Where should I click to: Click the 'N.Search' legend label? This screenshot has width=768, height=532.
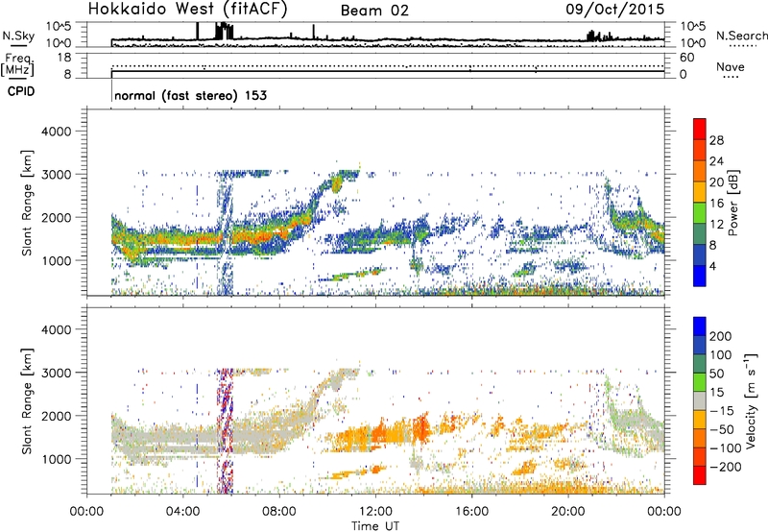(741, 36)
